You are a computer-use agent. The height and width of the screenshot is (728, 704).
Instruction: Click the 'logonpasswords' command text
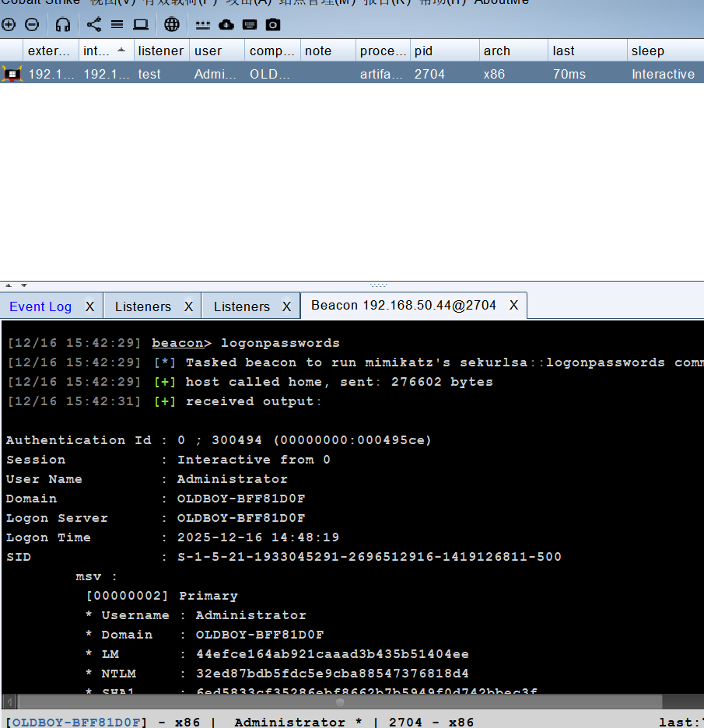[280, 343]
